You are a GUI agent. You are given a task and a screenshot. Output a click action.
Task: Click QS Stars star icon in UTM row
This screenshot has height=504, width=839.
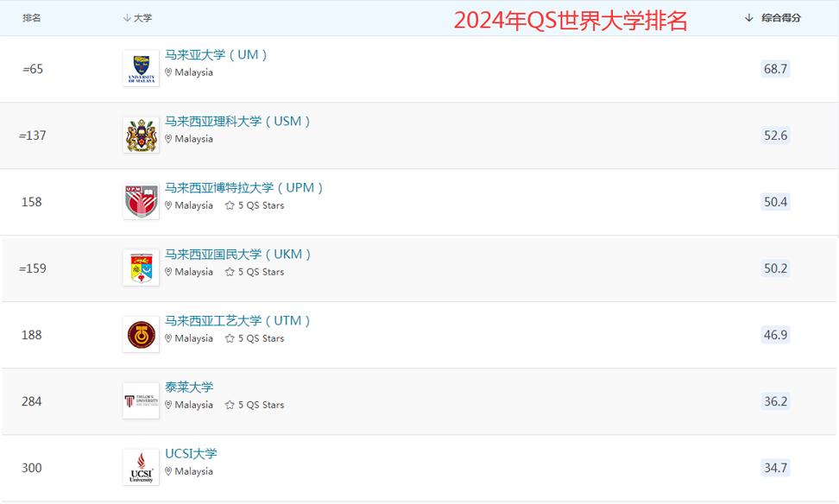tap(230, 338)
